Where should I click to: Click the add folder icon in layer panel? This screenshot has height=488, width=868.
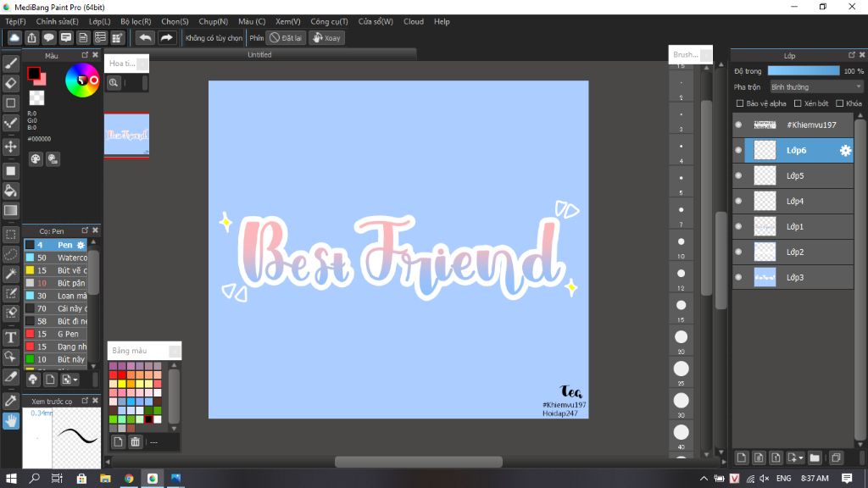click(815, 457)
